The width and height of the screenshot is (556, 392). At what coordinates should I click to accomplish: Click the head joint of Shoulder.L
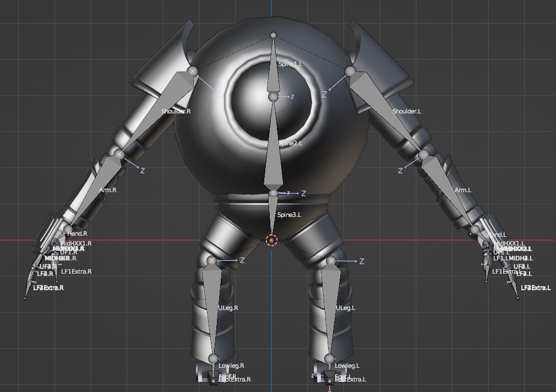click(x=350, y=71)
